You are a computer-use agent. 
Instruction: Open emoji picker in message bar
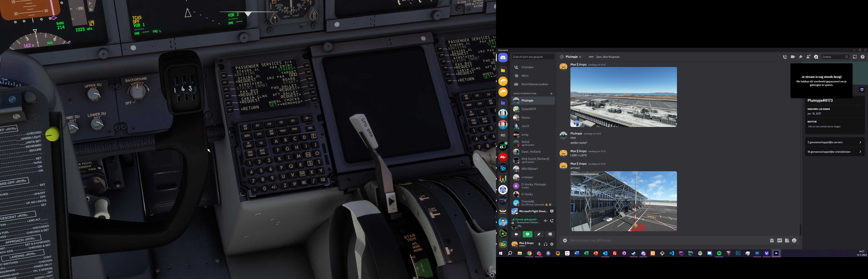click(x=794, y=241)
